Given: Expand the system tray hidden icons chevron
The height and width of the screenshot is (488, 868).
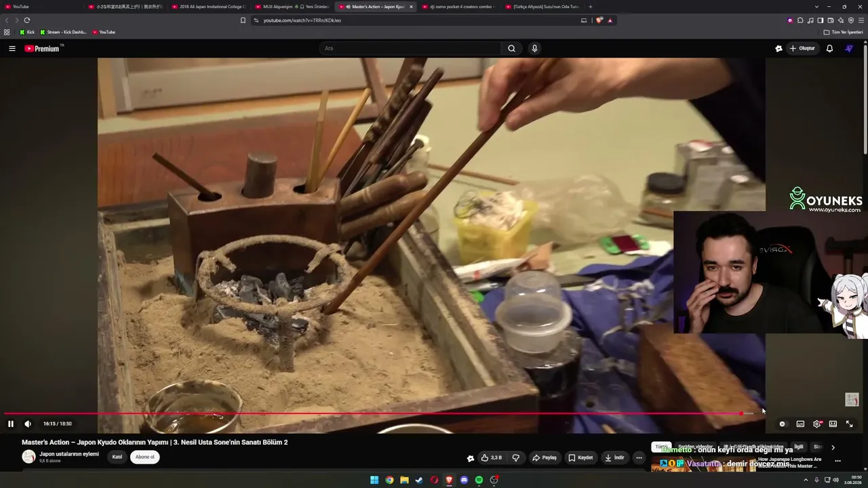Looking at the screenshot, I should (806, 480).
